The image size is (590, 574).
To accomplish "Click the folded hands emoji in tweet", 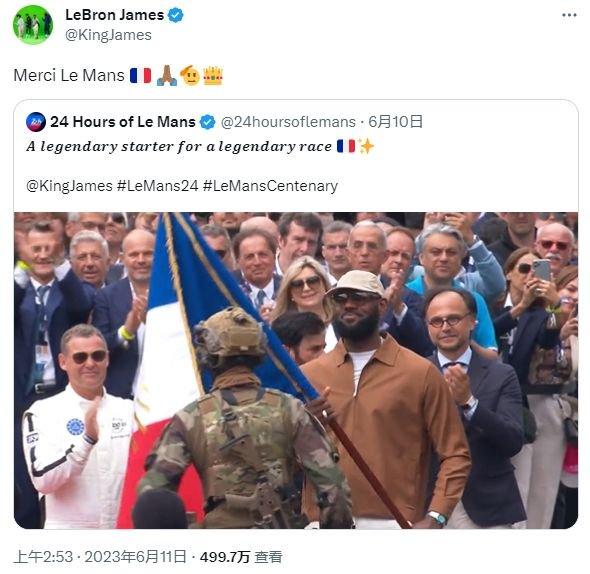I will [166, 75].
